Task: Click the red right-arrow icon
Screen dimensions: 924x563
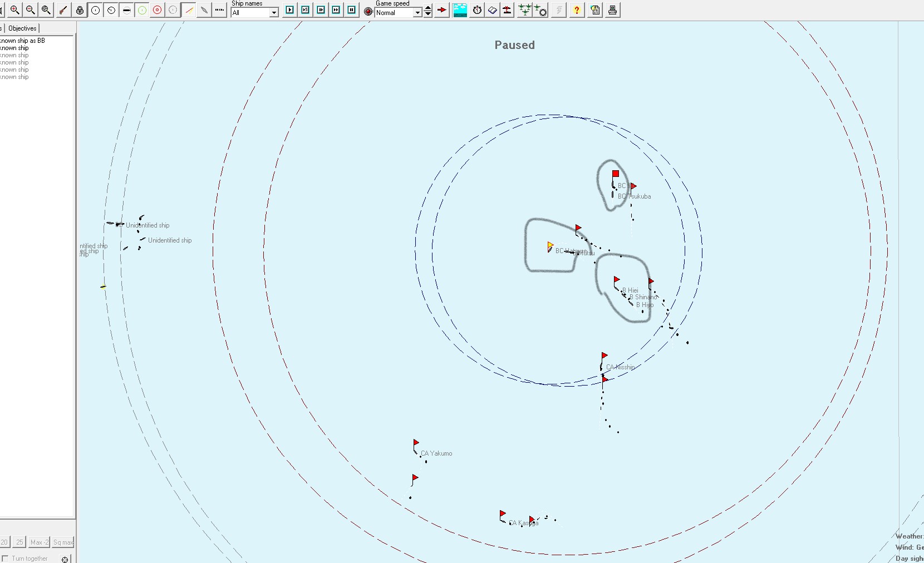Action: [x=442, y=10]
